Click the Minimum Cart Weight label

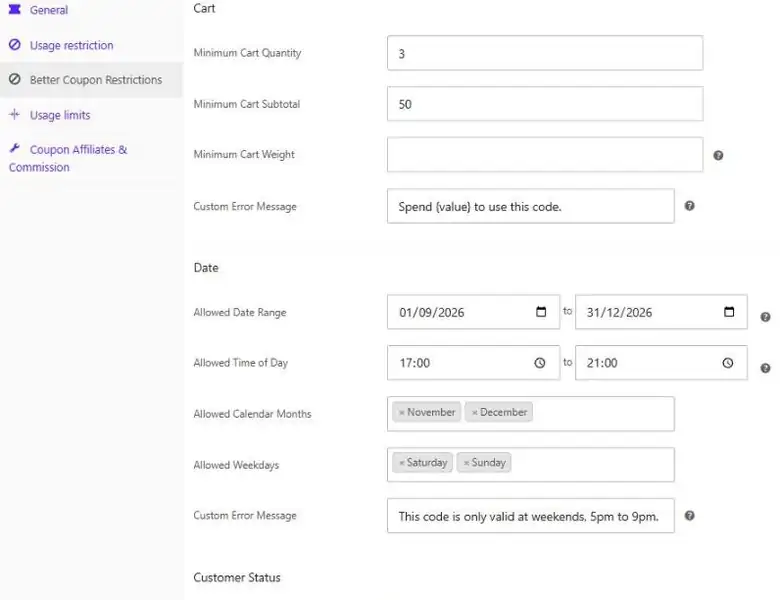(244, 155)
